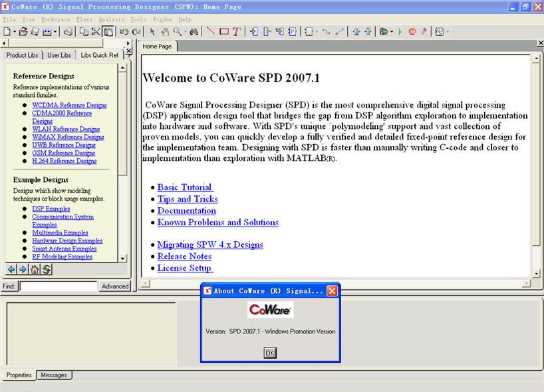Close the library side panel
544x392 pixels.
(129, 50)
